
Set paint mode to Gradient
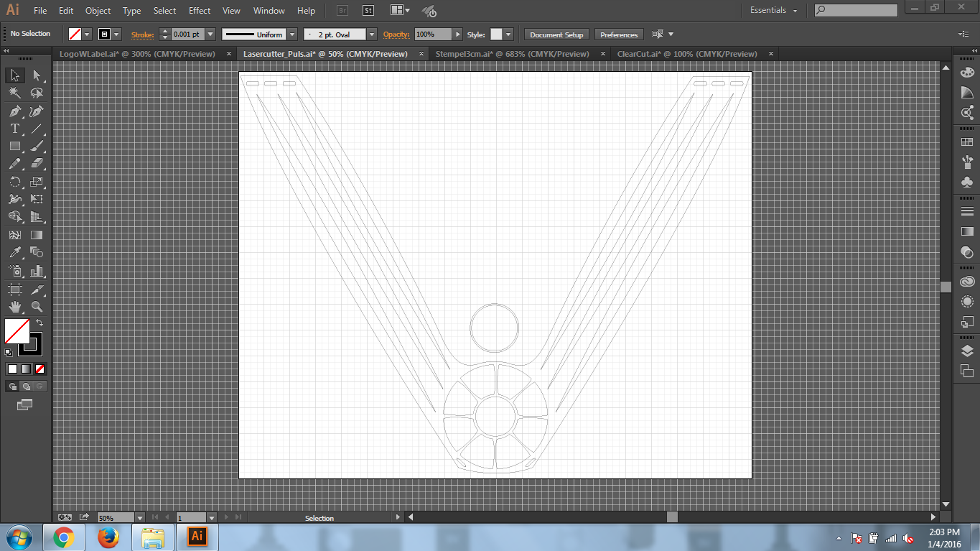pos(26,369)
